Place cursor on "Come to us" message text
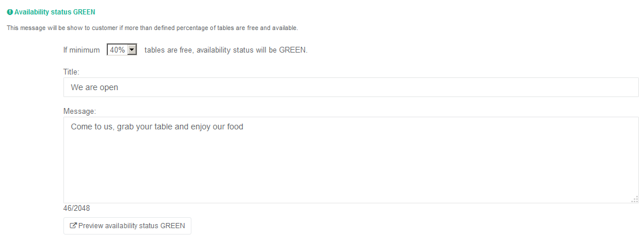 pos(92,127)
